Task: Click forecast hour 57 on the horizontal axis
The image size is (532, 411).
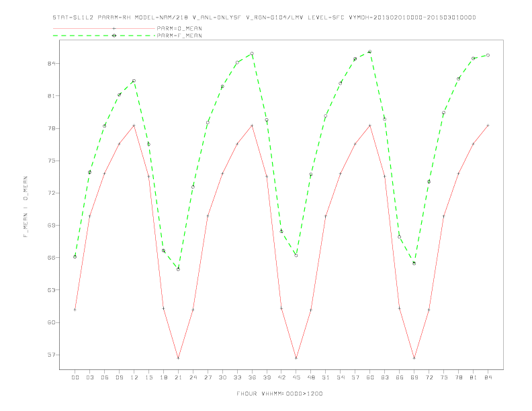Action: coord(355,377)
